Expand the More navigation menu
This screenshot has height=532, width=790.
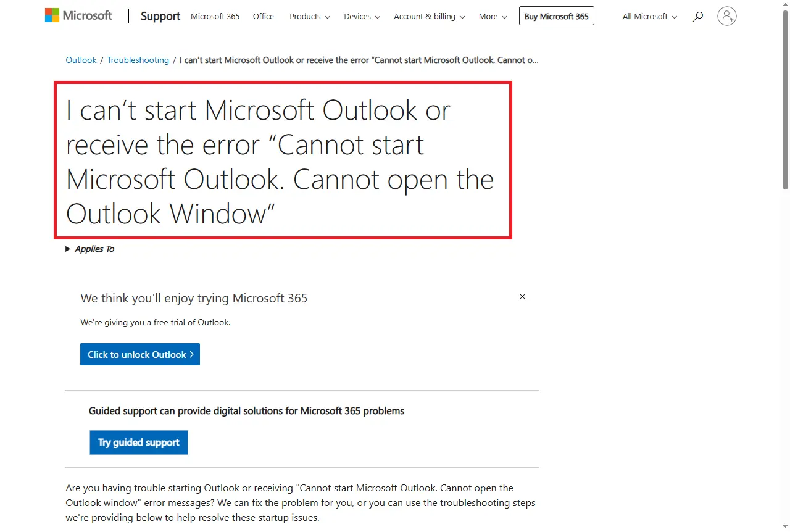coord(493,17)
